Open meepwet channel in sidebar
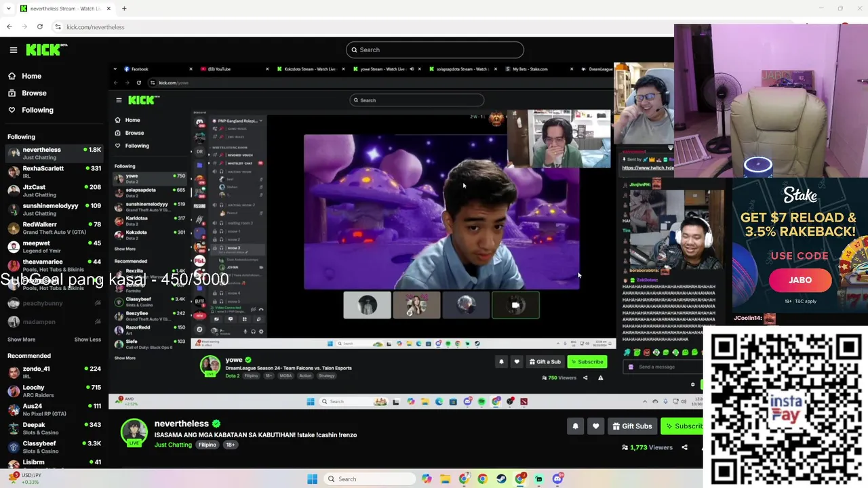The image size is (868, 488). (54, 247)
